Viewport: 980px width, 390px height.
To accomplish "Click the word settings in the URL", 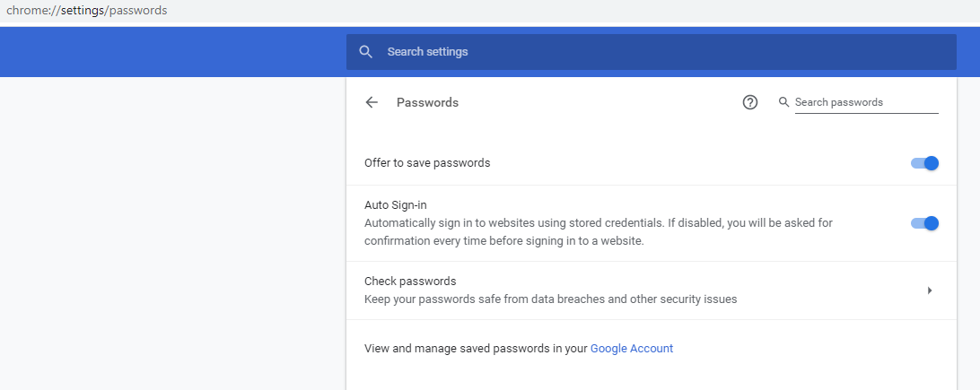I will coord(82,11).
